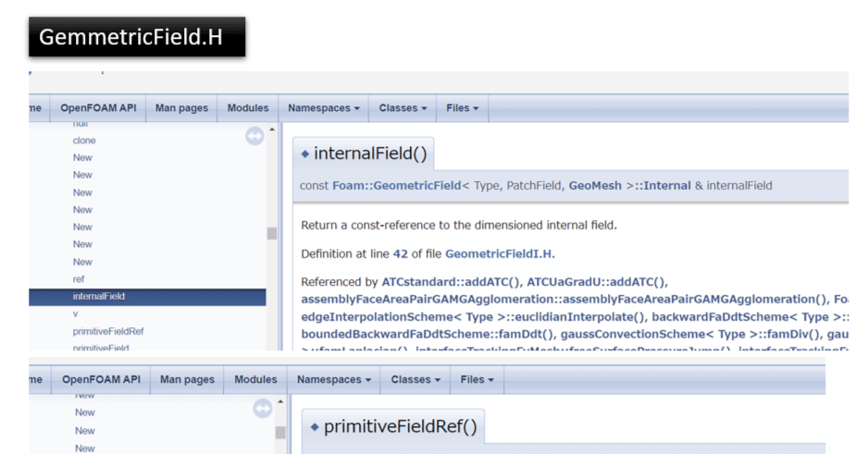Image resolution: width=868 pixels, height=454 pixels.
Task: Open the OpenFOAM API tab in upper menu bar
Action: click(98, 108)
